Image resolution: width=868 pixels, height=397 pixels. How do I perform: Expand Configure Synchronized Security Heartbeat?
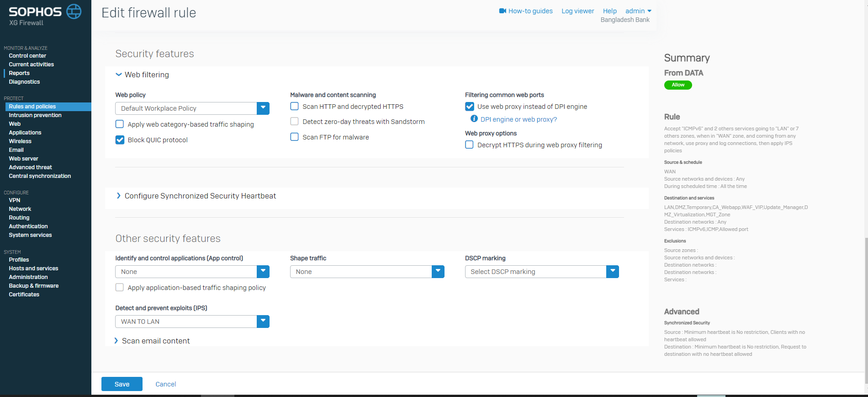[119, 196]
